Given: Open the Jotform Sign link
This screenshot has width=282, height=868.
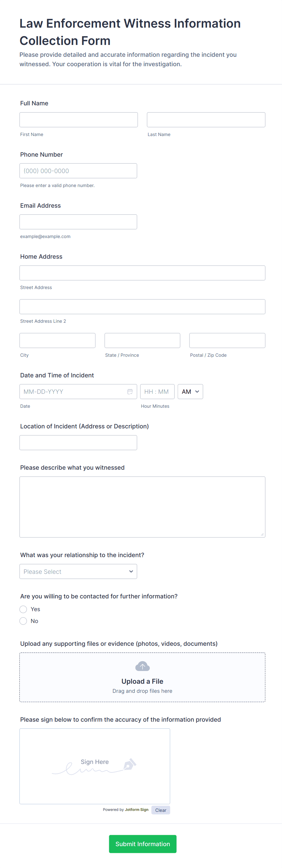Looking at the screenshot, I should 136,810.
